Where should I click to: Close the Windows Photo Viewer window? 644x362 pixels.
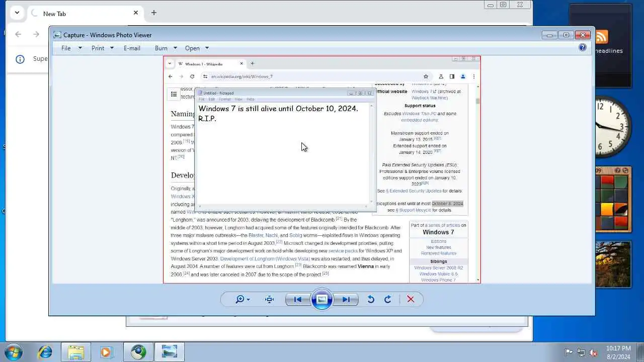(x=583, y=35)
